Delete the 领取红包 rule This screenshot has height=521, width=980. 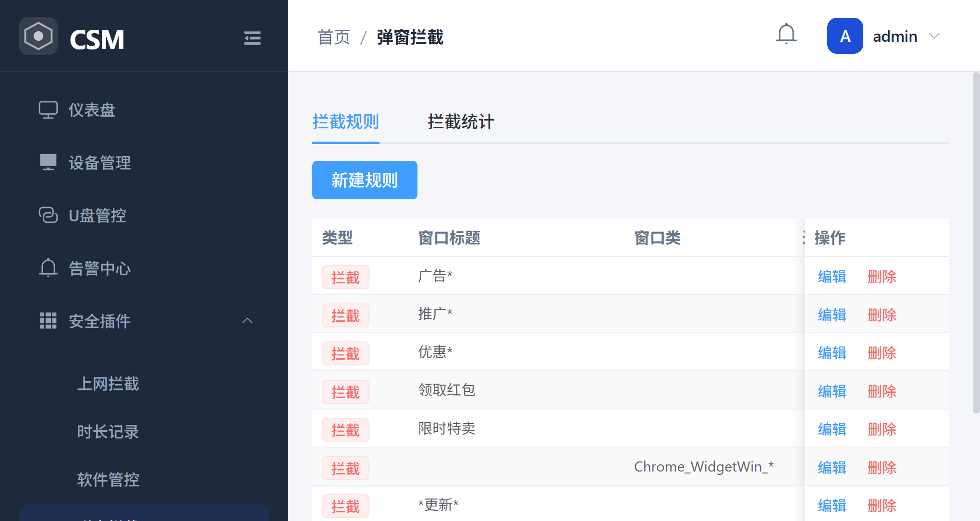(x=882, y=391)
